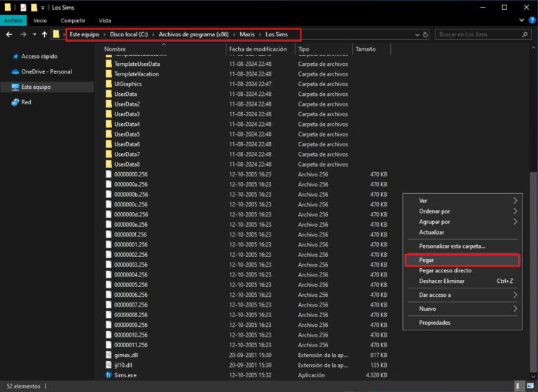Screen dimensions: 538x392
Task: Select the UserData8 folder name
Action: click(127, 164)
